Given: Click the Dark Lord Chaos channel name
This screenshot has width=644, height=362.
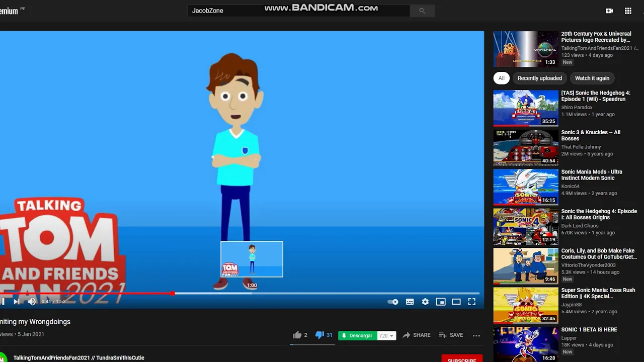Looking at the screenshot, I should click(x=580, y=226).
